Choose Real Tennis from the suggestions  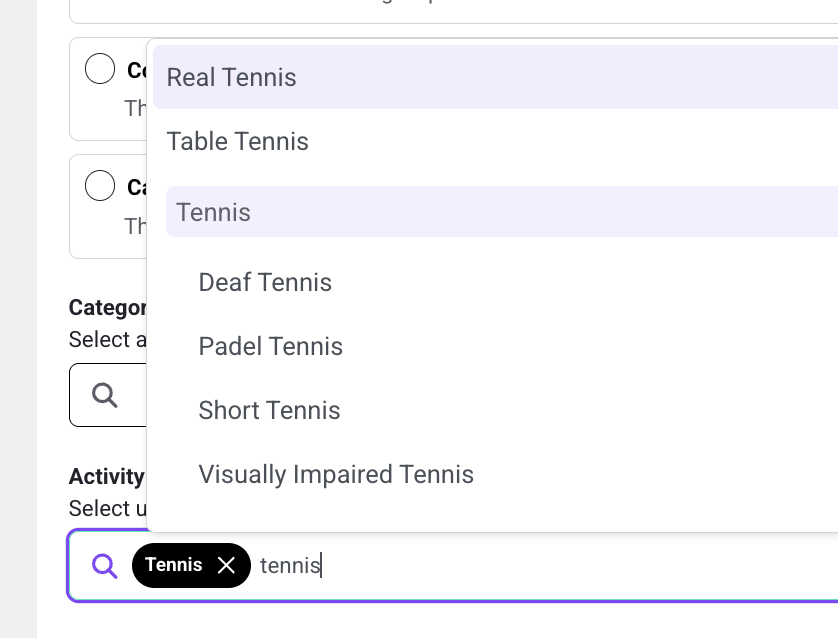click(495, 77)
